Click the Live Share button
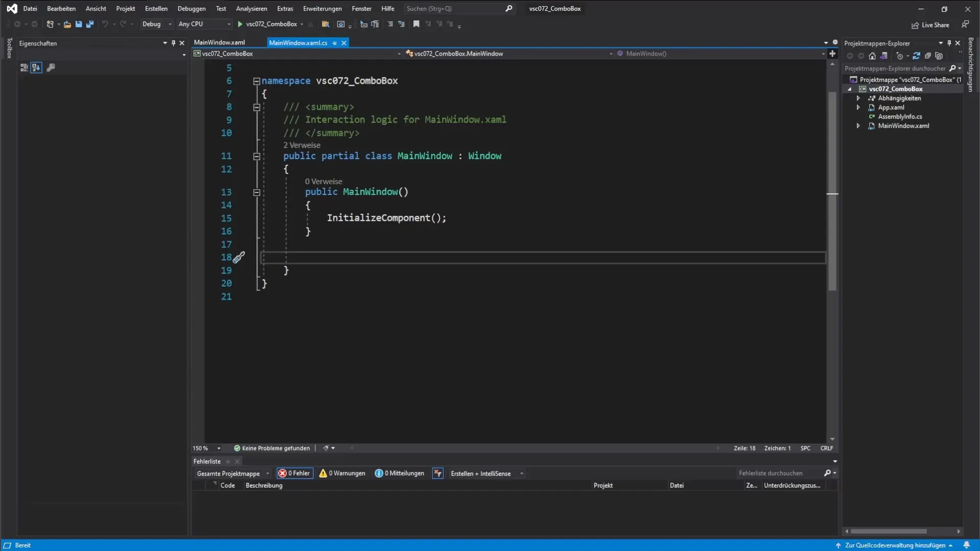Screen dimensions: 980x551 point(930,25)
